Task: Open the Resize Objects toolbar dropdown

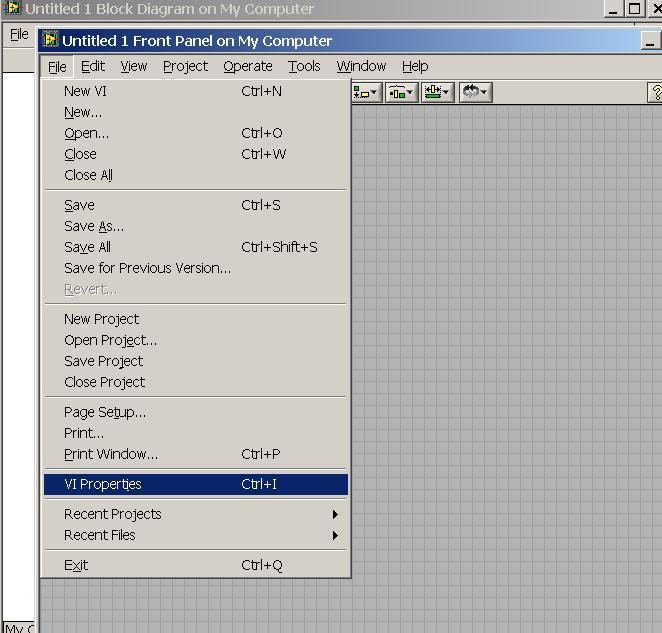Action: 437,92
